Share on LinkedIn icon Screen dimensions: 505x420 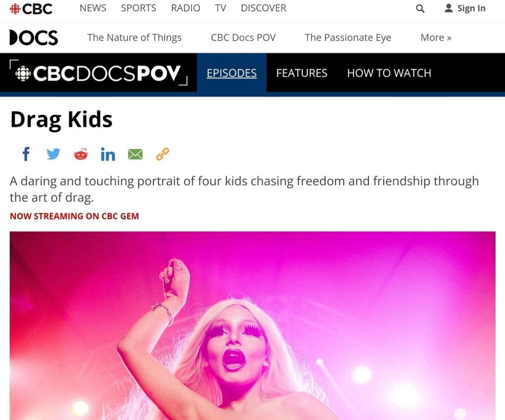click(108, 154)
